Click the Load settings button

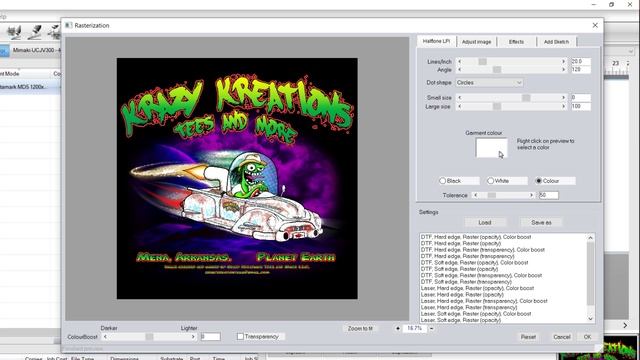485,222
